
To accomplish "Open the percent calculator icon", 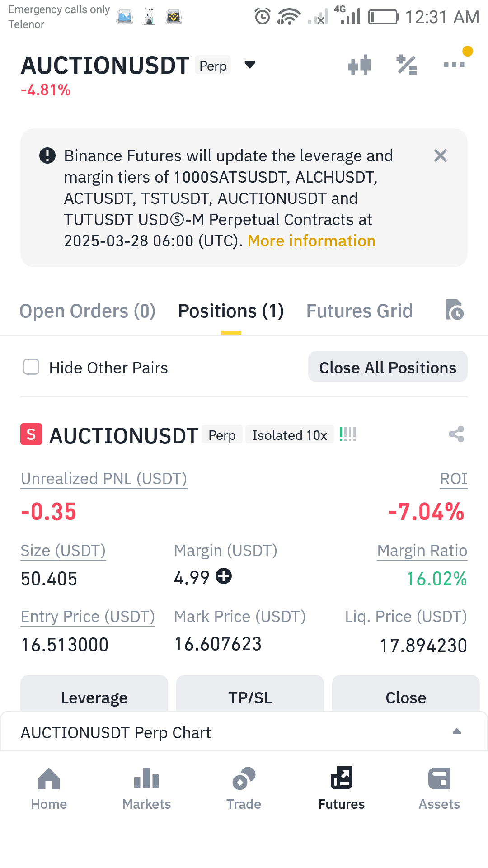I will click(x=407, y=65).
